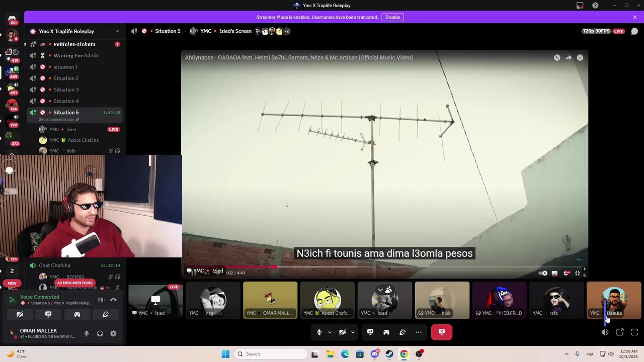
Task: Toggle YouTube autoplay switch
Action: pyautogui.click(x=543, y=273)
